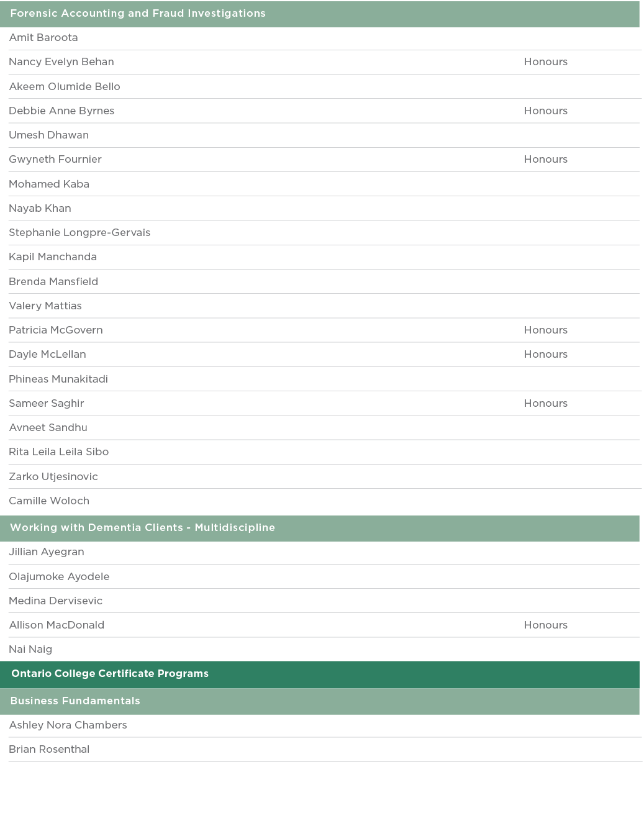
Task: Select the name Ashley Nora Chambers
Action: click(68, 725)
